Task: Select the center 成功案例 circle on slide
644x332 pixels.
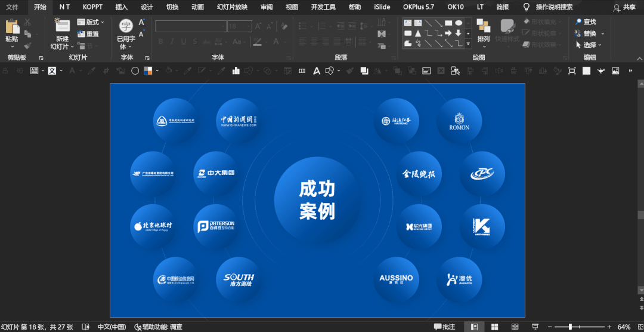Action: click(x=317, y=199)
